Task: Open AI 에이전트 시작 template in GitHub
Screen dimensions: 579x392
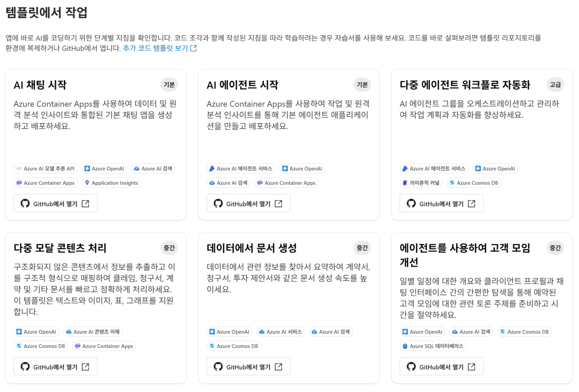Action: 248,203
